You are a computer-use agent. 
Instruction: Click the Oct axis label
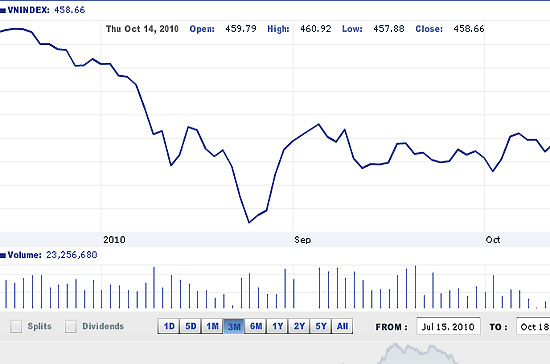point(493,240)
